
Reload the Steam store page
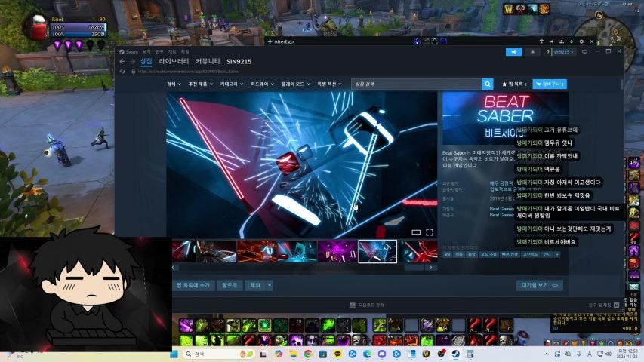point(122,72)
